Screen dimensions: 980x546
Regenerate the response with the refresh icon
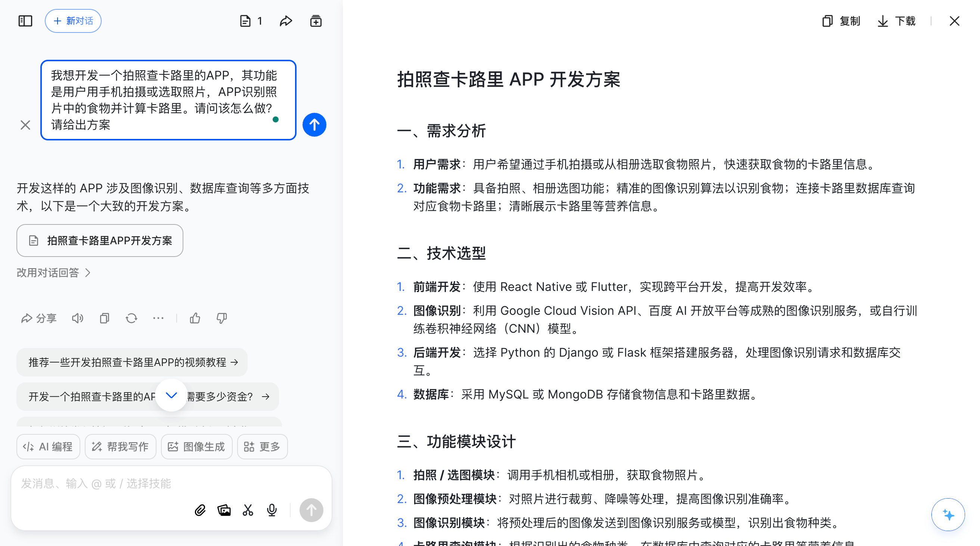tap(131, 318)
